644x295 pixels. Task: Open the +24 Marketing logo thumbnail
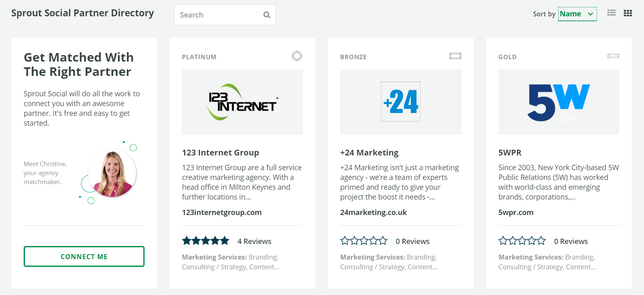(401, 102)
